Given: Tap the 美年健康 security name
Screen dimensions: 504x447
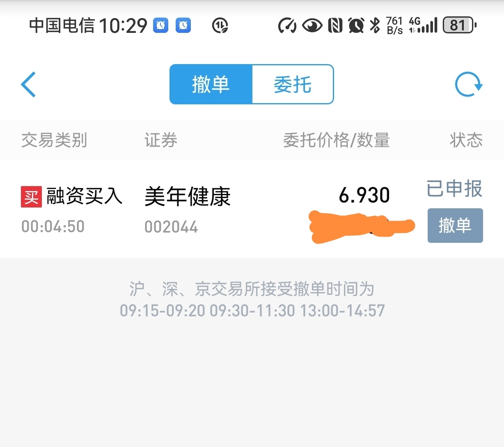Looking at the screenshot, I should [x=188, y=196].
